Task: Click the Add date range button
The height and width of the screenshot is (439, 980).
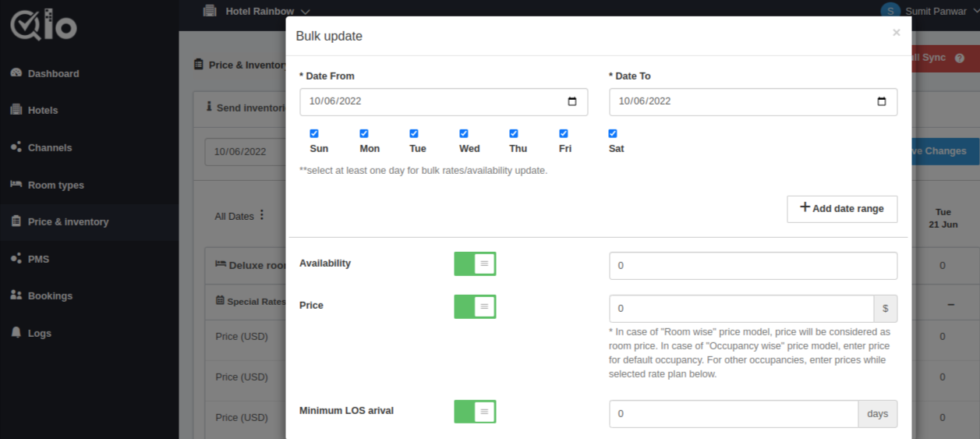Action: pyautogui.click(x=842, y=209)
